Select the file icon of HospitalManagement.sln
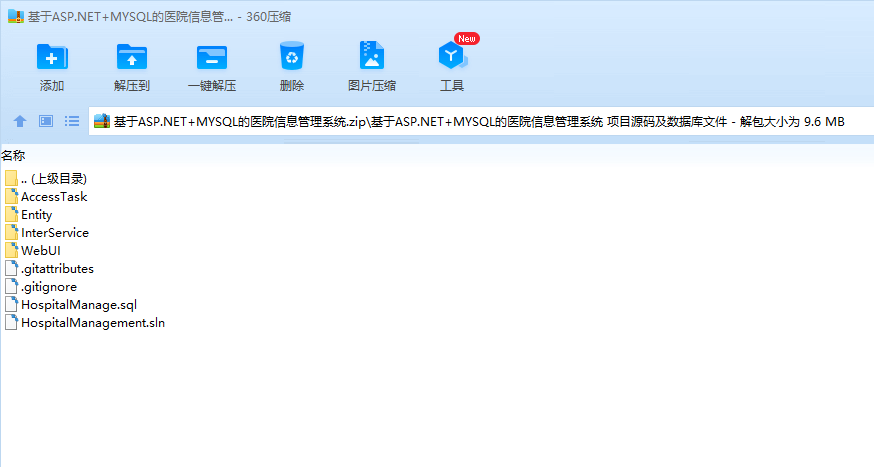 (11, 322)
